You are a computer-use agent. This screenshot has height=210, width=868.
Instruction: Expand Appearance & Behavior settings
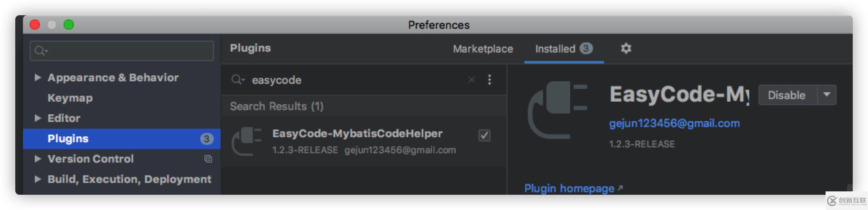click(38, 77)
